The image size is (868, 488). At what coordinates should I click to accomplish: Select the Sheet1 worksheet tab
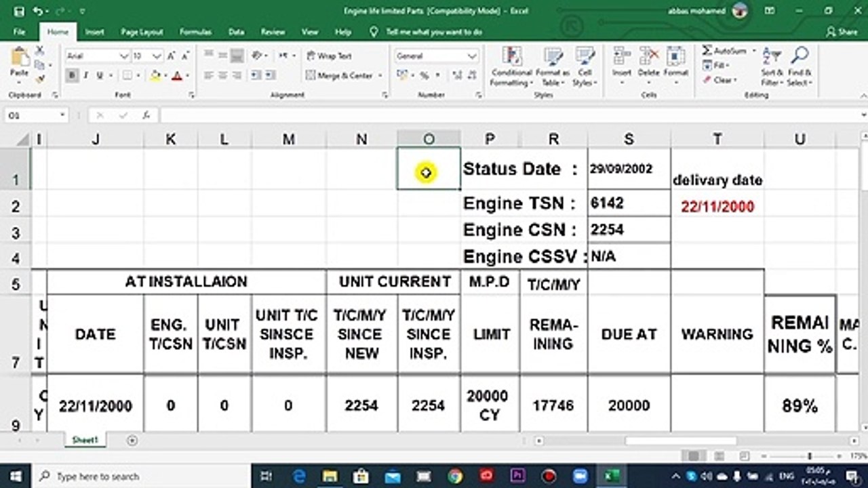coord(85,440)
